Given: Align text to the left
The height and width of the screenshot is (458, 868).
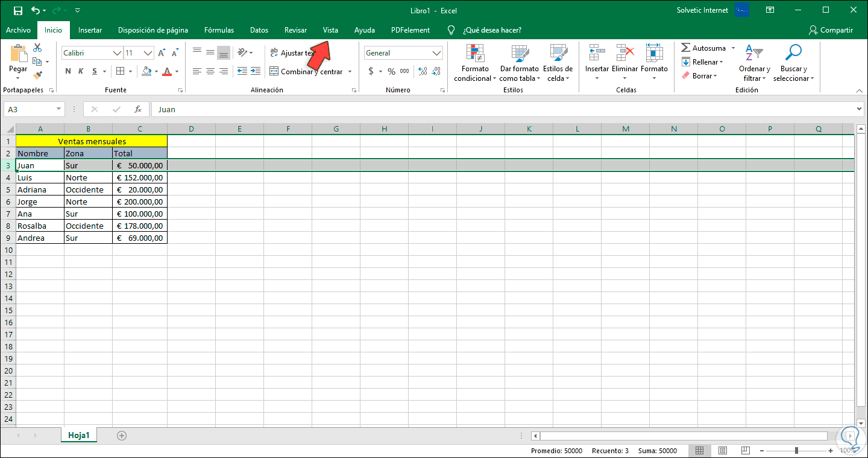Looking at the screenshot, I should point(197,71).
